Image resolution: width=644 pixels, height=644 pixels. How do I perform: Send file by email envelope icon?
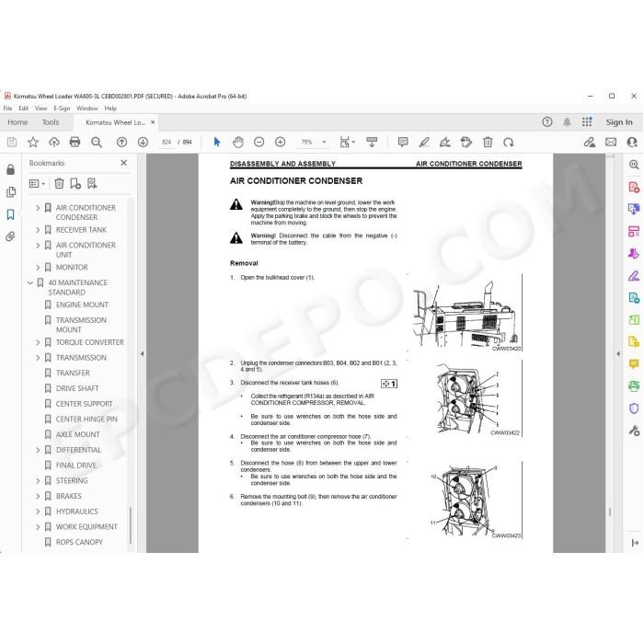pyautogui.click(x=611, y=142)
